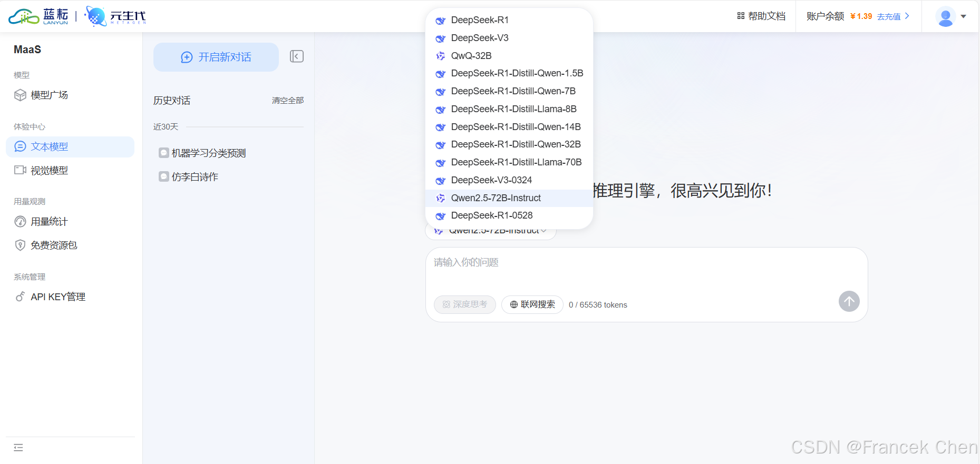
Task: Clear all history with 清空全部
Action: click(288, 101)
